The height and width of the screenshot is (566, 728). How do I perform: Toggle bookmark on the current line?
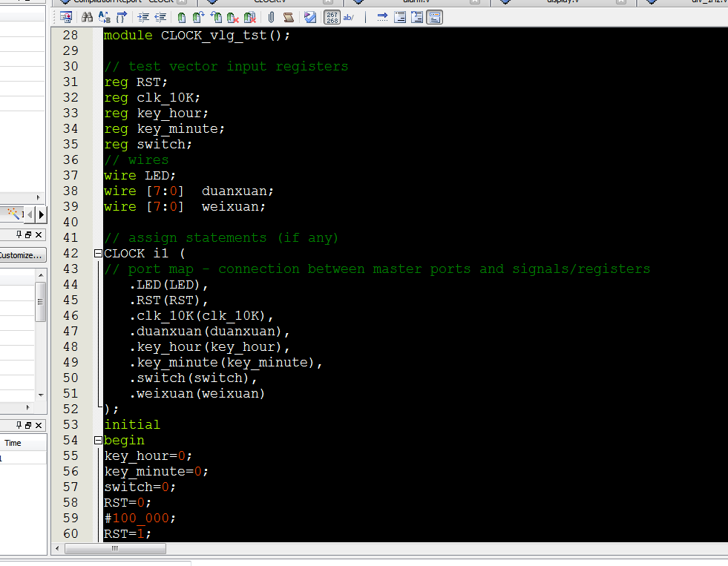point(182,18)
